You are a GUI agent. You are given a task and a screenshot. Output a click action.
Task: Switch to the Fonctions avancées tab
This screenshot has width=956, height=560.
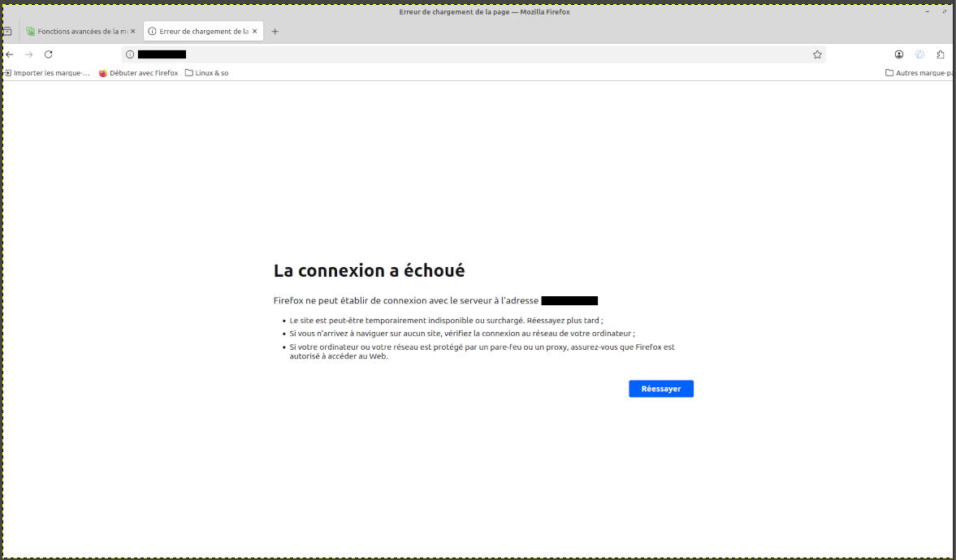click(77, 32)
